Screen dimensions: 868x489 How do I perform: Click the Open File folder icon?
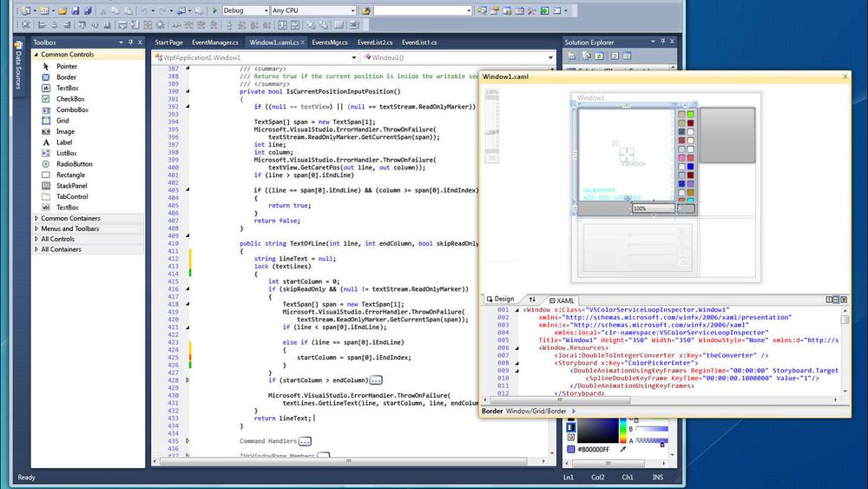point(62,10)
